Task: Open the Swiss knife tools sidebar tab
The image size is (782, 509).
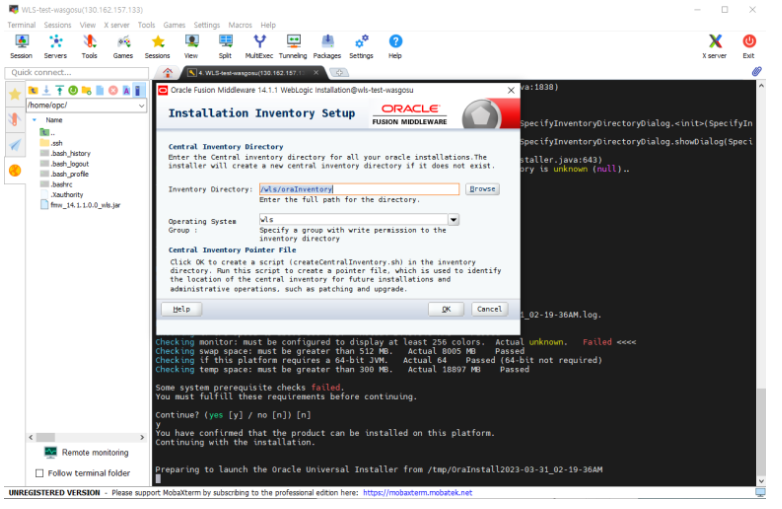Action: tap(15, 120)
